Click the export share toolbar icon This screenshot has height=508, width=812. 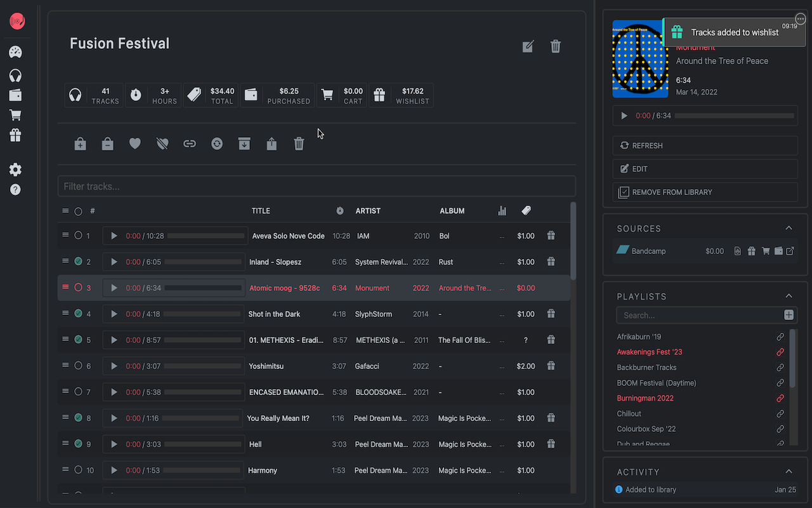(272, 144)
